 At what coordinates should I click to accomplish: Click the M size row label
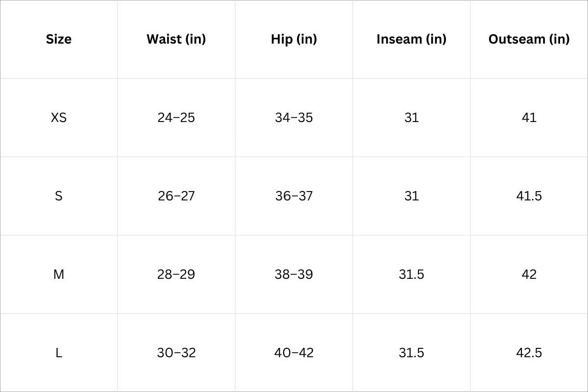click(59, 274)
